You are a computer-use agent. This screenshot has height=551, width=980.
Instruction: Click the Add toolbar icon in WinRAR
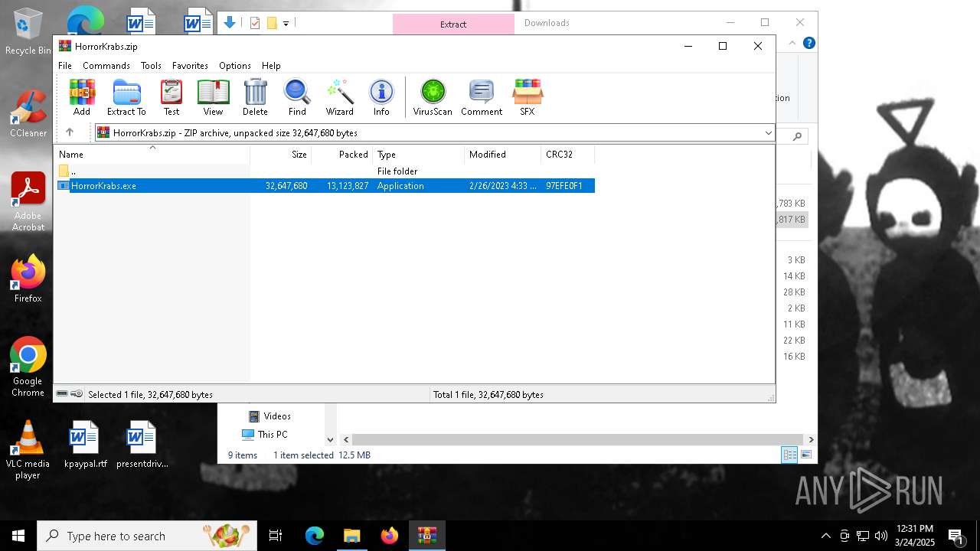82,97
